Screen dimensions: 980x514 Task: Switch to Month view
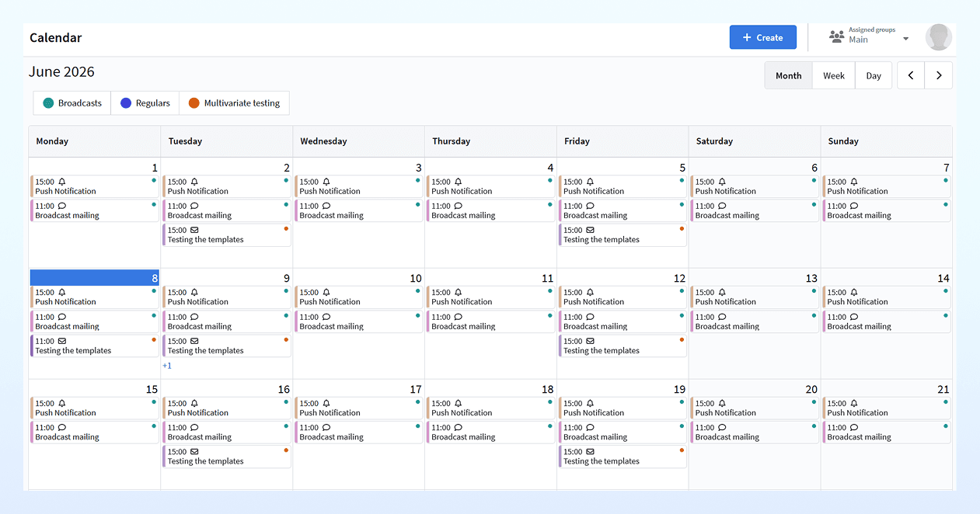point(789,75)
